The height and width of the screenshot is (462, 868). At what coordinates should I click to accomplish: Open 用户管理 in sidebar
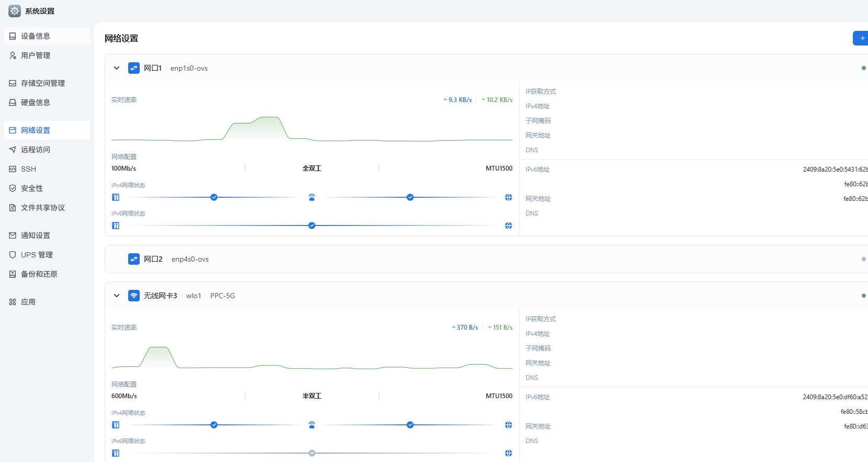tap(47, 55)
